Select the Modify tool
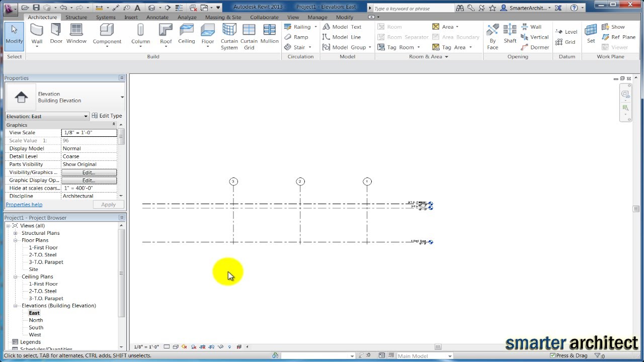 (x=14, y=36)
